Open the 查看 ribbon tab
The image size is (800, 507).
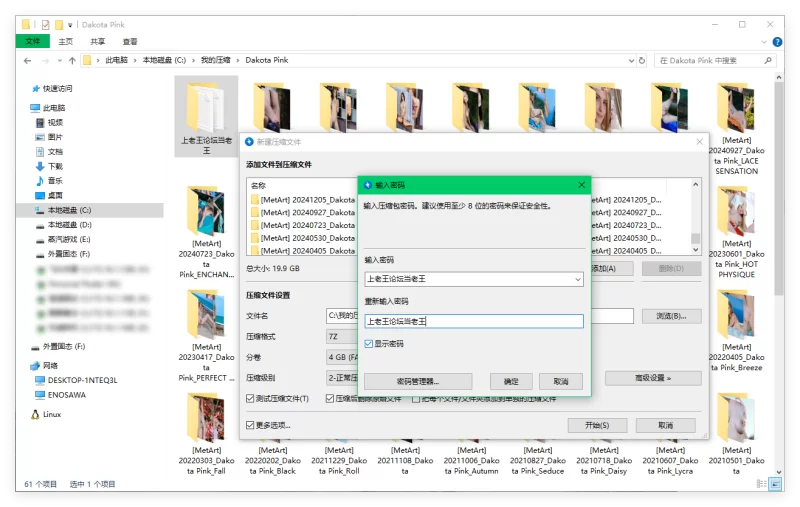(130, 42)
